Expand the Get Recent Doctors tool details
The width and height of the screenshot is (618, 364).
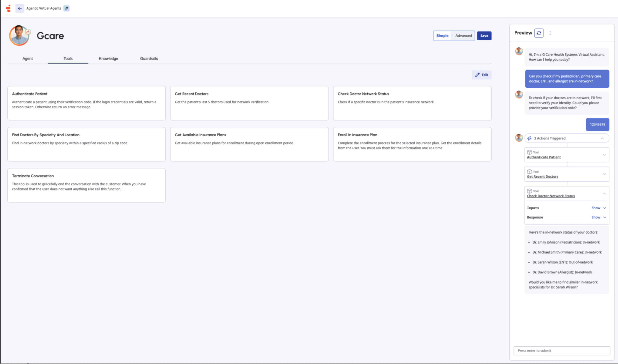(x=604, y=174)
